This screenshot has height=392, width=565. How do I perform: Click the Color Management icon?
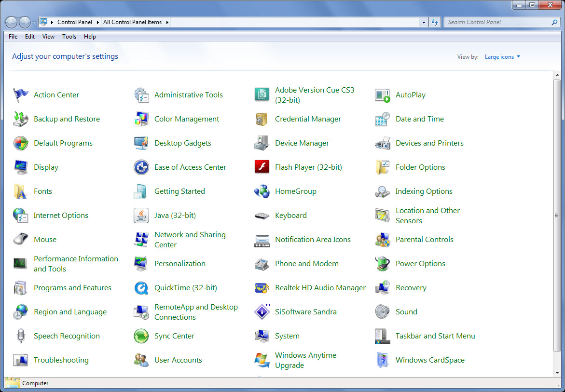tap(141, 119)
